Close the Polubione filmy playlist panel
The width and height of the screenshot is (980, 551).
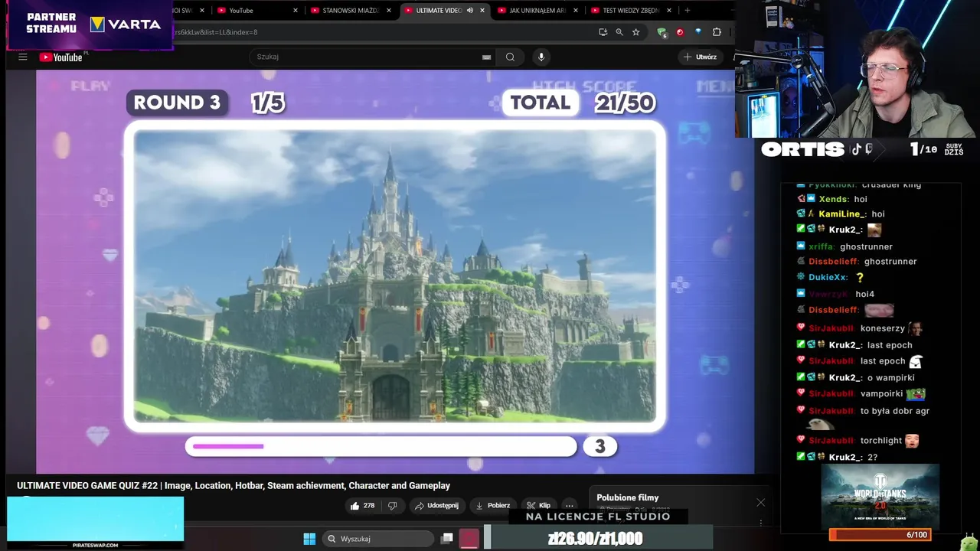[x=760, y=502]
